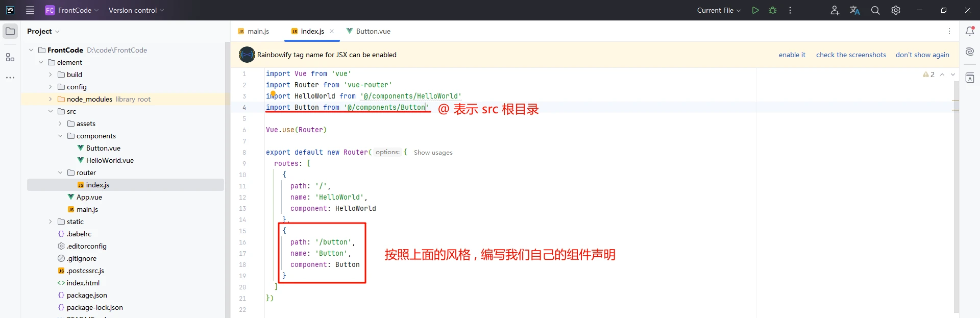Open the Code With Me user icon
This screenshot has height=318, width=980.
[x=835, y=10]
